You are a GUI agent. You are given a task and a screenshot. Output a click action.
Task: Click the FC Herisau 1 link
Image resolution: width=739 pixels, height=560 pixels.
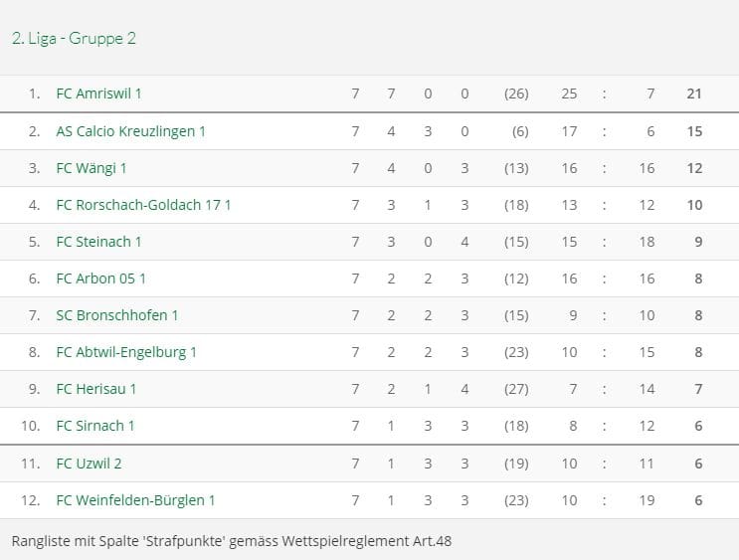coord(96,389)
